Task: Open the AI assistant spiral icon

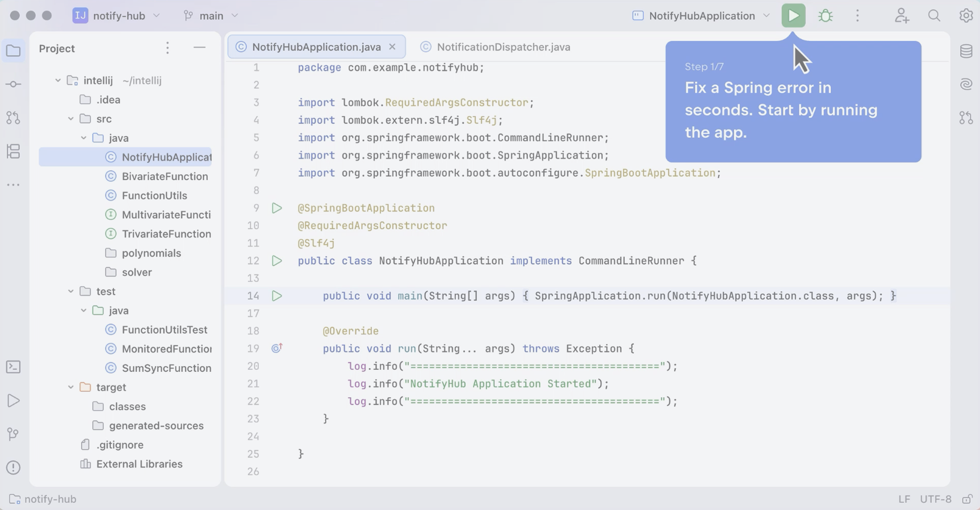Action: [x=966, y=84]
